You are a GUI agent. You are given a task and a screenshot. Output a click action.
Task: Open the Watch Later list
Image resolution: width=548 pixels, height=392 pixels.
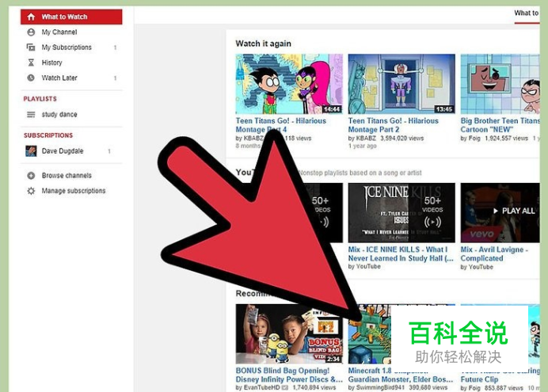tap(59, 78)
